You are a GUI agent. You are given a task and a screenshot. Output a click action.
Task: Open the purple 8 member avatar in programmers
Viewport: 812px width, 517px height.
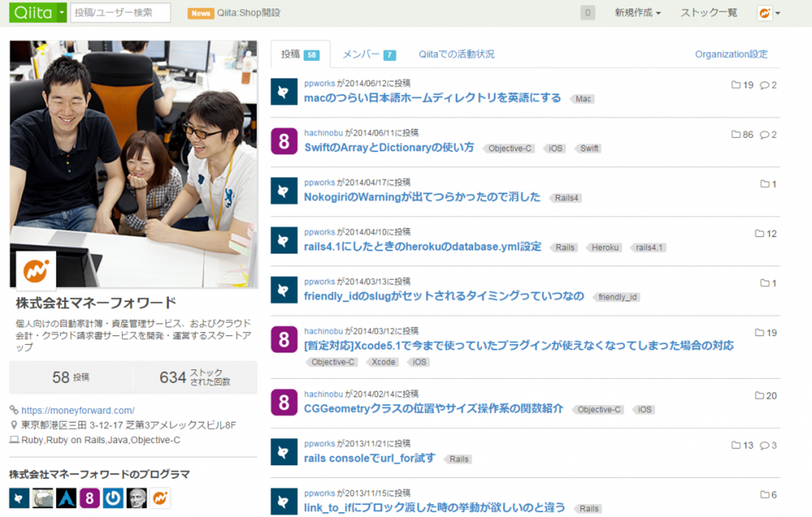[90, 498]
